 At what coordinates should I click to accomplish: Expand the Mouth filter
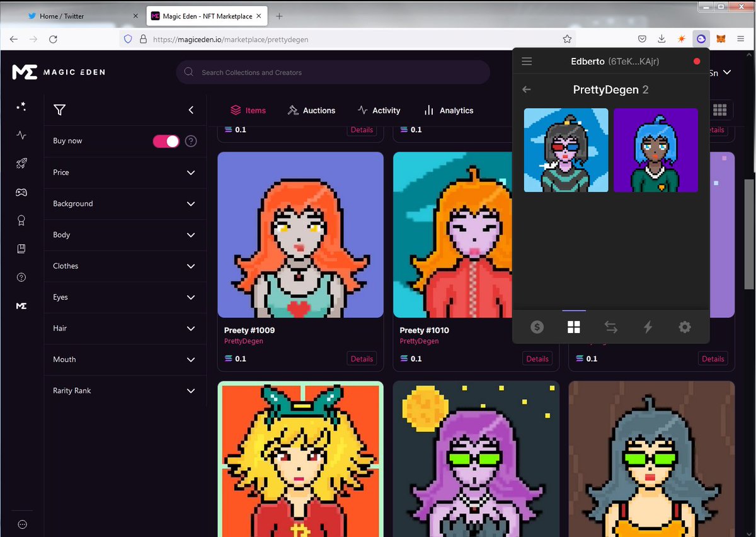point(125,359)
